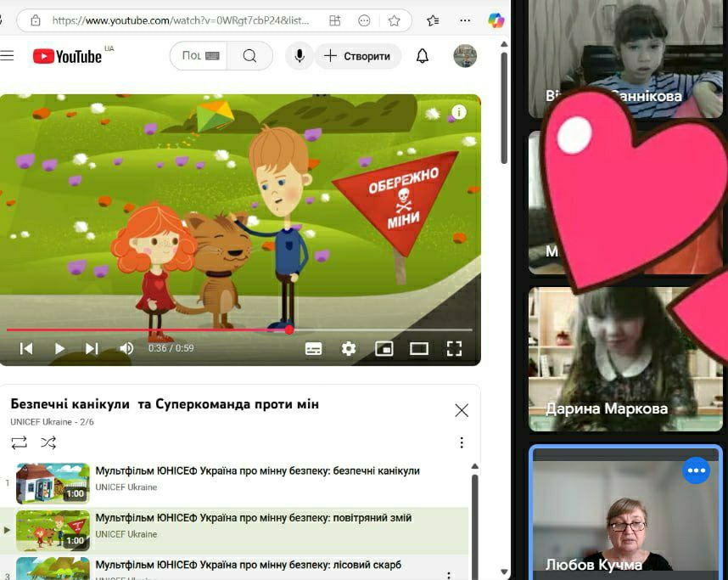
Task: Show the video info card icon
Action: coord(459,112)
